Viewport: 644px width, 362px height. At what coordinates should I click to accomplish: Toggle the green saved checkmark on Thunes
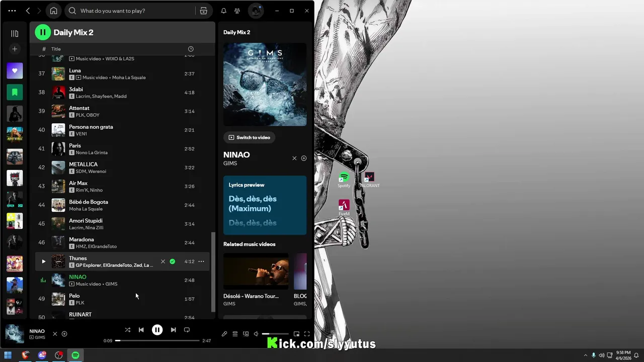[173, 261]
